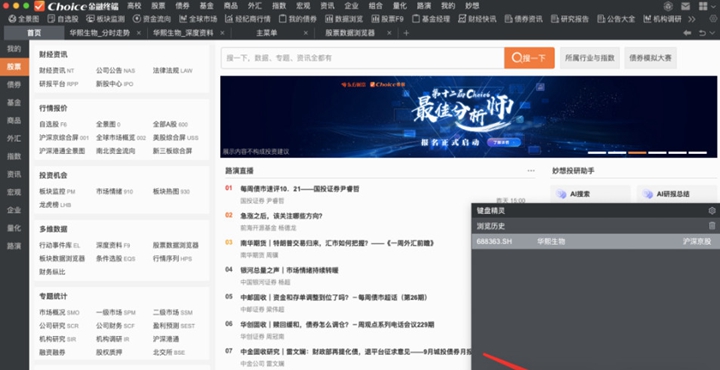The height and width of the screenshot is (370, 720).
Task: Open the 股票F9 toolbar item
Action: click(x=388, y=19)
